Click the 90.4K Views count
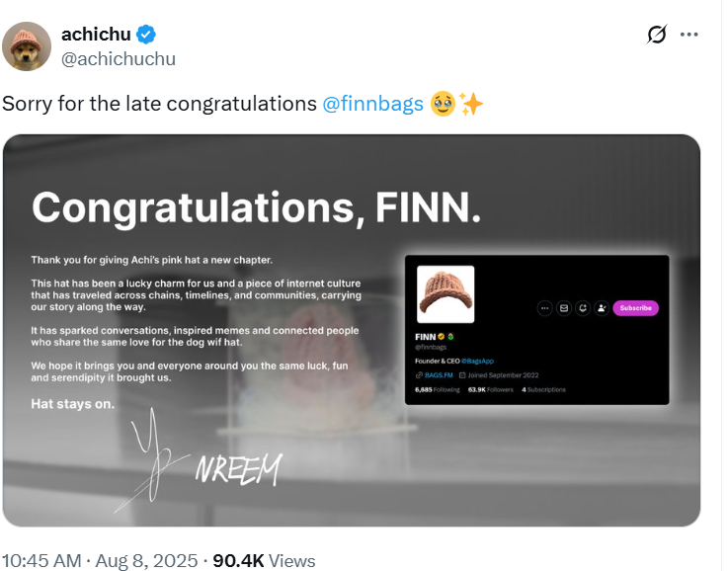 coord(264,560)
